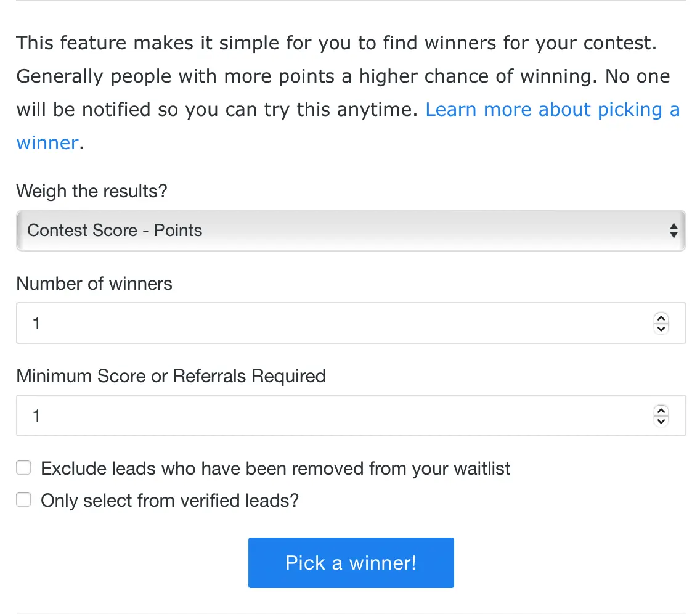Decrease the Number of winners with the down arrow
700x614 pixels.
coord(661,328)
